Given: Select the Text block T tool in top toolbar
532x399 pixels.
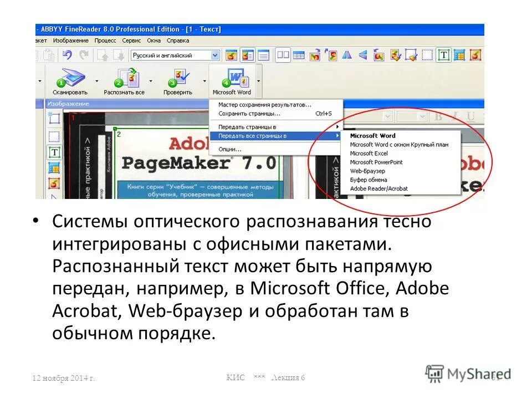Looking at the screenshot, I should (x=443, y=55).
